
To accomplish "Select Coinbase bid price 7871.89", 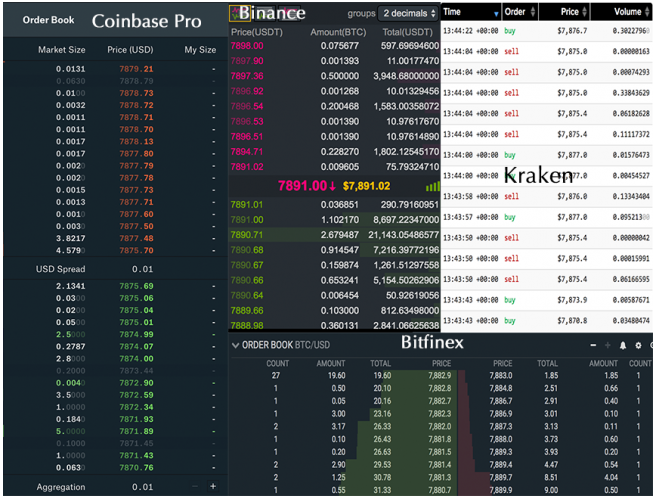I will tap(136, 431).
